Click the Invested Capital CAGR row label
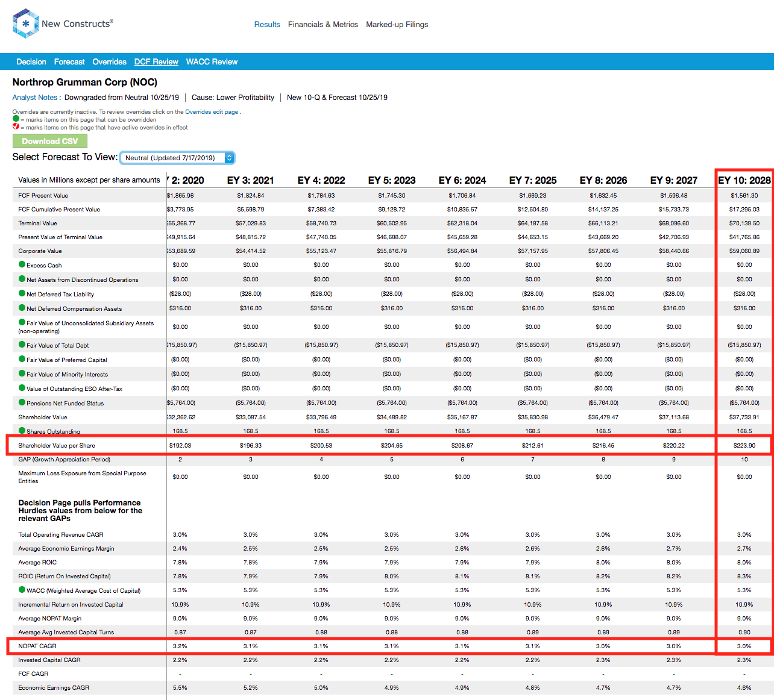This screenshot has height=700, width=774. coord(49,660)
